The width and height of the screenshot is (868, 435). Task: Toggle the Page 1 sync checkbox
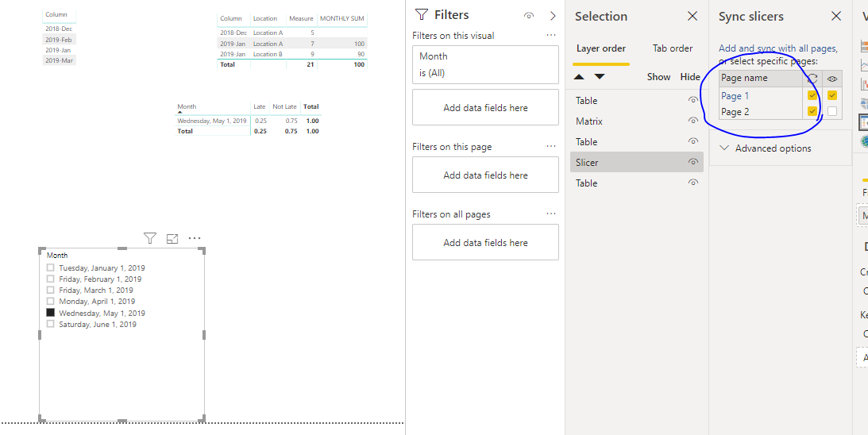[x=812, y=95]
